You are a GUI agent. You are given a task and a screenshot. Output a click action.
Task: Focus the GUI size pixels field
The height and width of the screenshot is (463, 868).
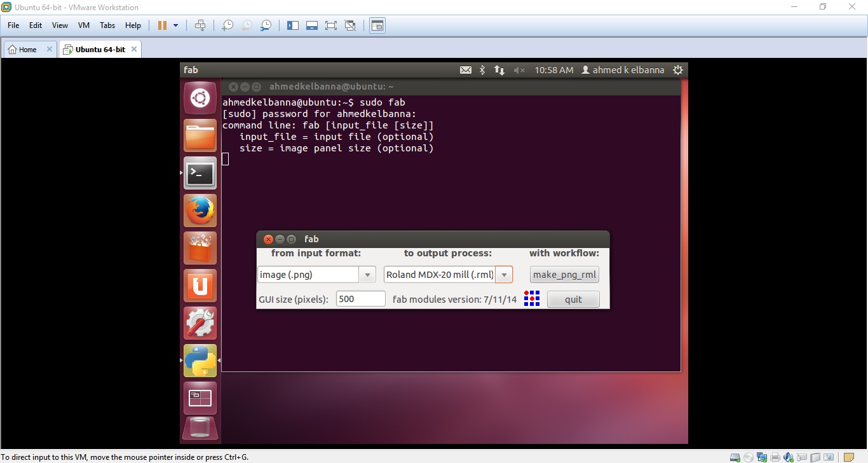(x=360, y=299)
